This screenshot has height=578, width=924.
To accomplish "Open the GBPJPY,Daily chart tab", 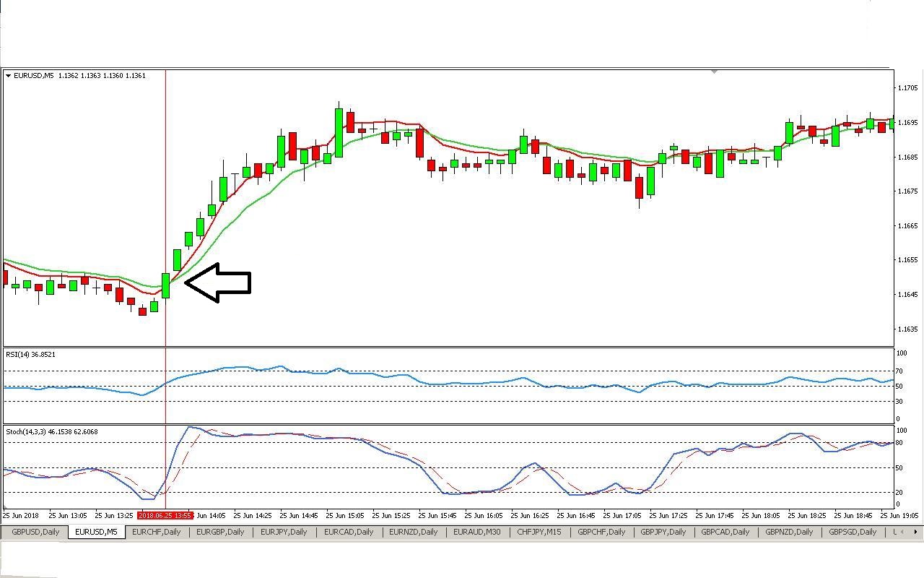I will 663,532.
